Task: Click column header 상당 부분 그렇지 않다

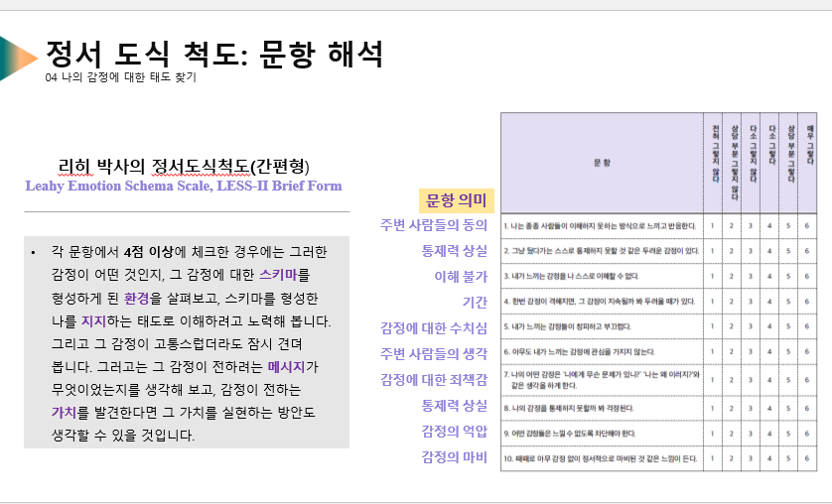Action: coord(733,163)
